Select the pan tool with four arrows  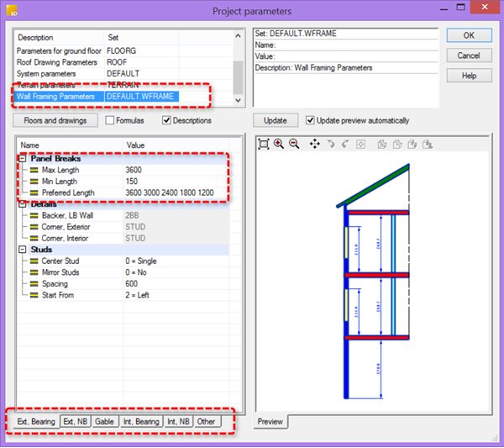[315, 144]
